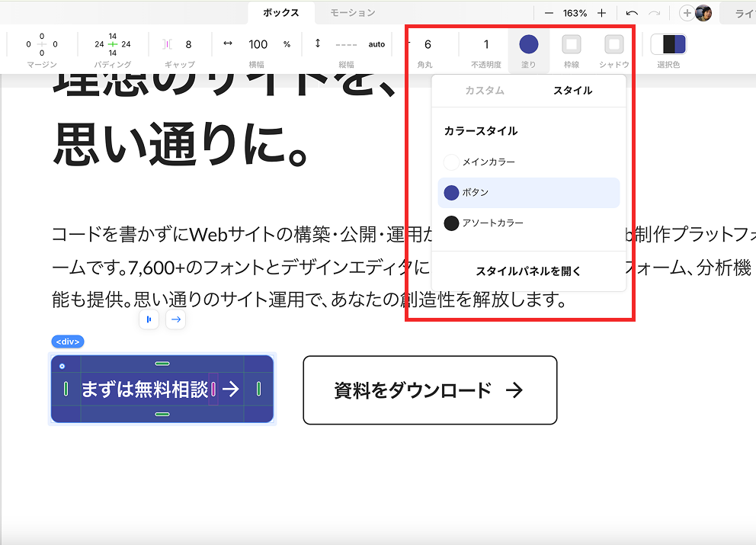Switch to the モーション tab
The width and height of the screenshot is (756, 545).
click(352, 13)
